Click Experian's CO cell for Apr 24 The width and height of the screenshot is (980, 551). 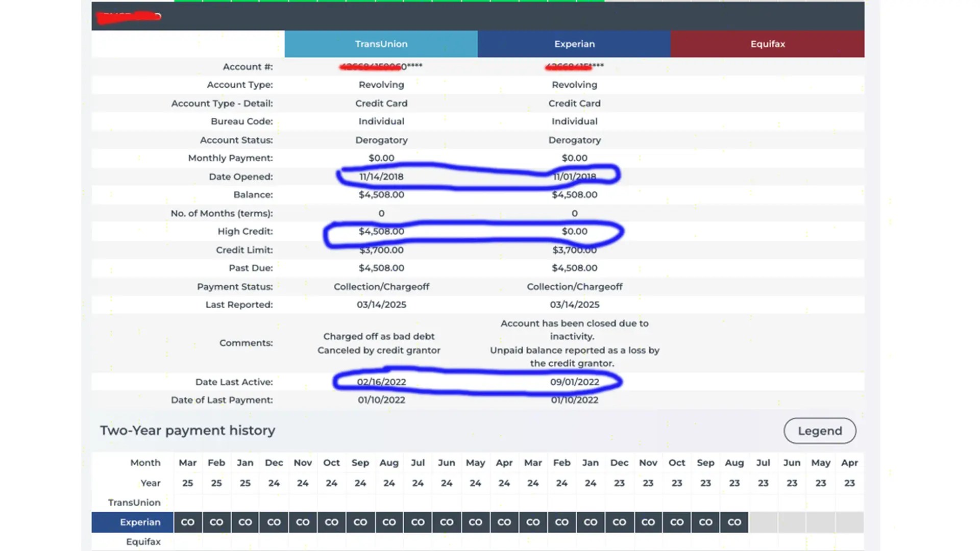coord(504,522)
